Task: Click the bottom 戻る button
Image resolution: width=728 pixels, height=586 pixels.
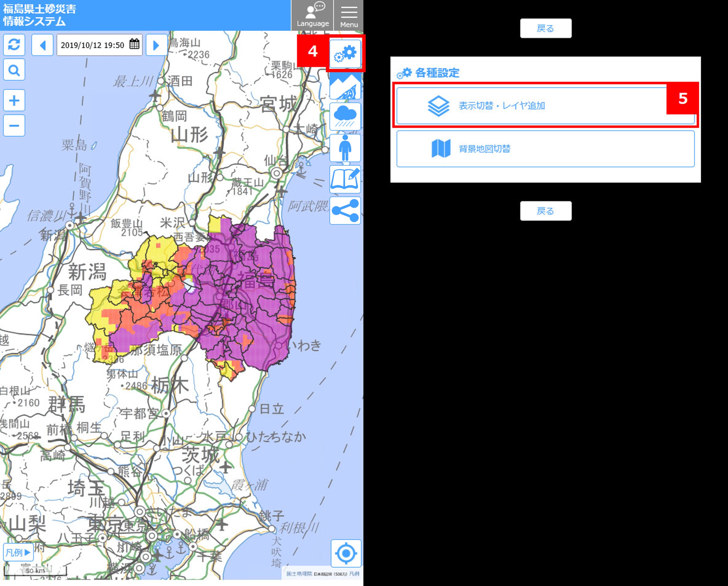Action: point(546,211)
